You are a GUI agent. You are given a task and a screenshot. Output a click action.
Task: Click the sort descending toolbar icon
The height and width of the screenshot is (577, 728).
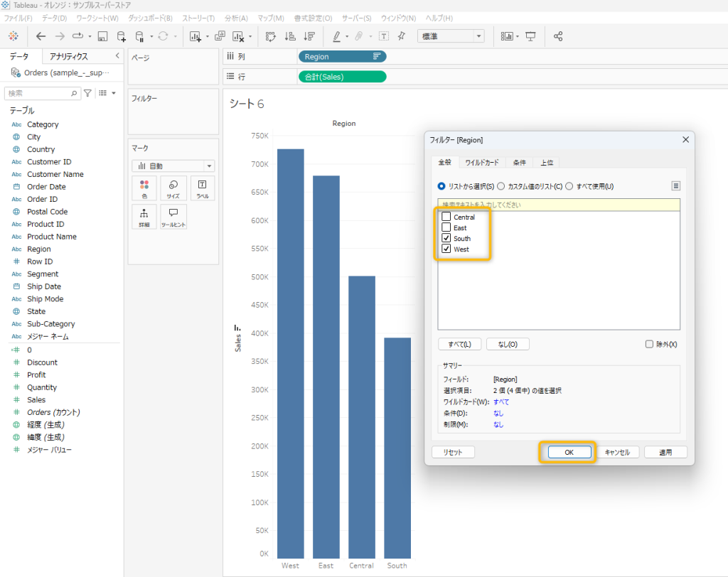[x=309, y=36]
